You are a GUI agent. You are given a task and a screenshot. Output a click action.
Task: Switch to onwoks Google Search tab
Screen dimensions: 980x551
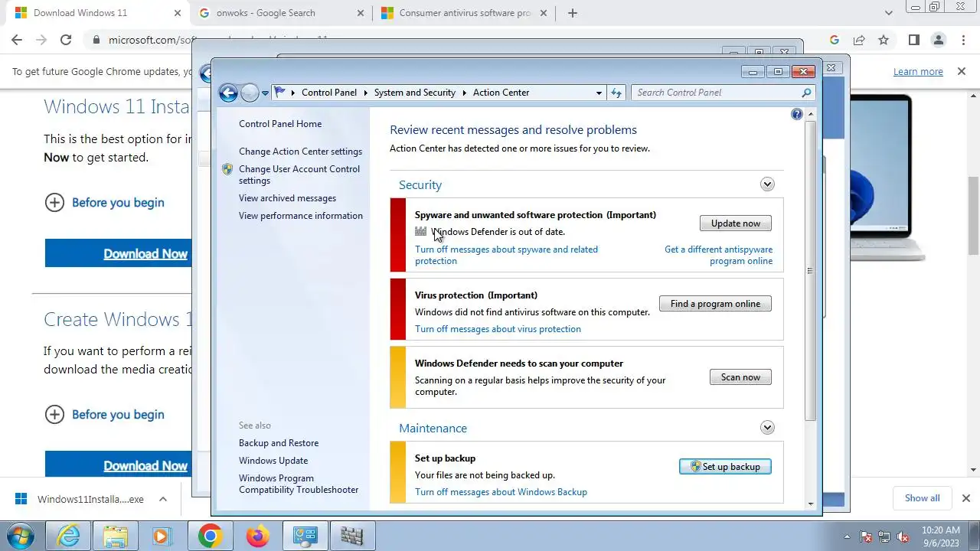tap(280, 13)
